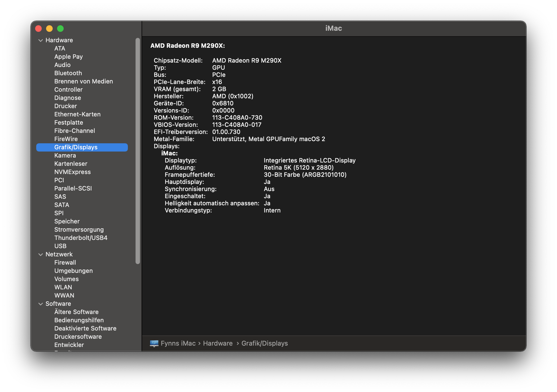Click the Hardware breadcrumb in path bar
This screenshot has width=557, height=392.
click(218, 343)
